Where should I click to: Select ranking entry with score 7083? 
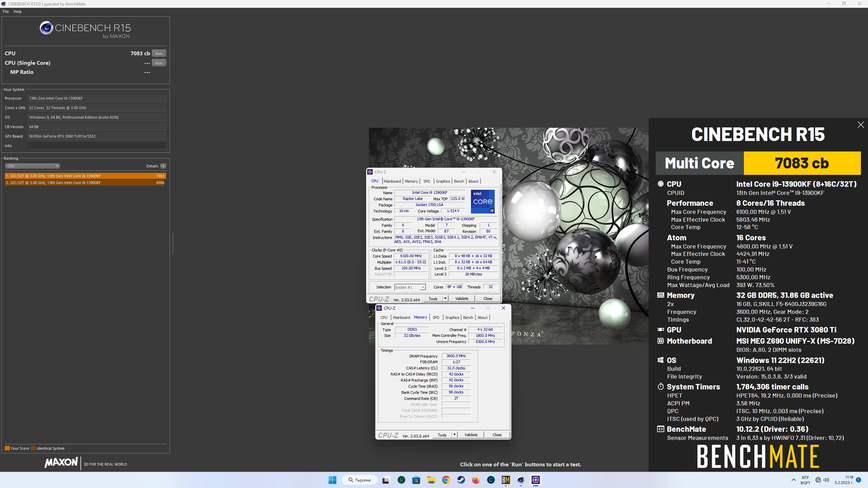(x=85, y=176)
